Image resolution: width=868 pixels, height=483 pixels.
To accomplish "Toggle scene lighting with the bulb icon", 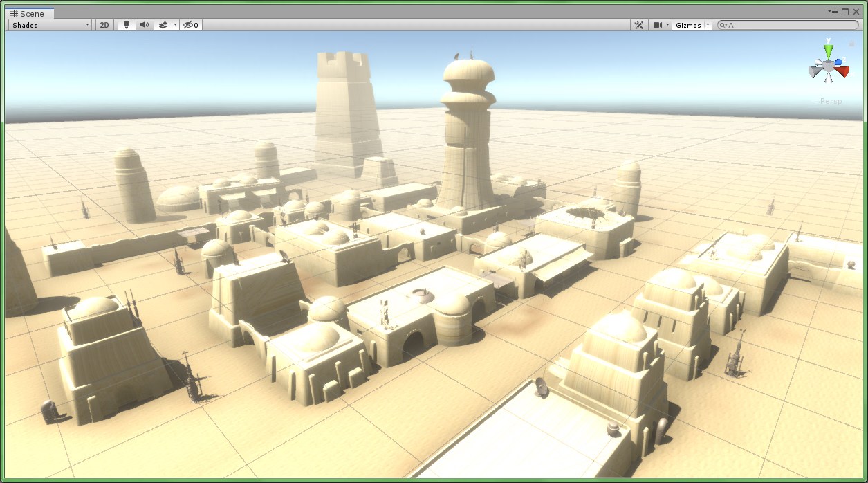I will (126, 25).
